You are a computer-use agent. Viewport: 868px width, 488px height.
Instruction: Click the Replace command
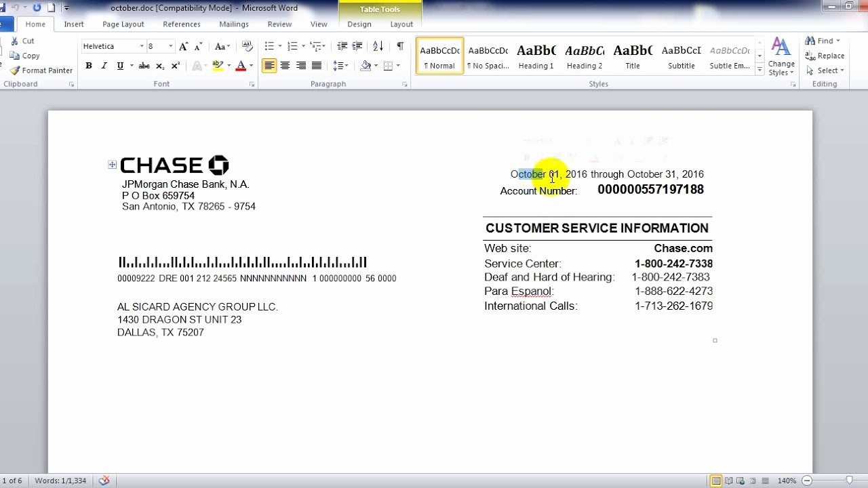pos(825,56)
